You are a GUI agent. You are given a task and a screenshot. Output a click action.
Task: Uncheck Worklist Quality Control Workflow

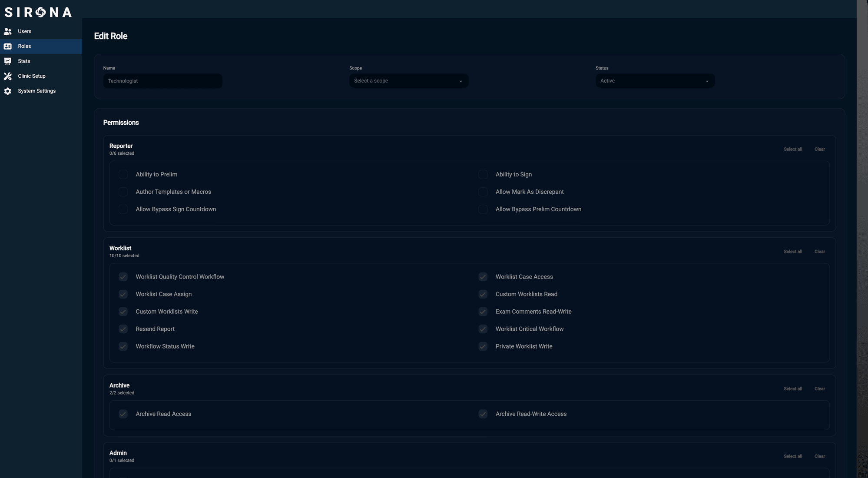123,277
